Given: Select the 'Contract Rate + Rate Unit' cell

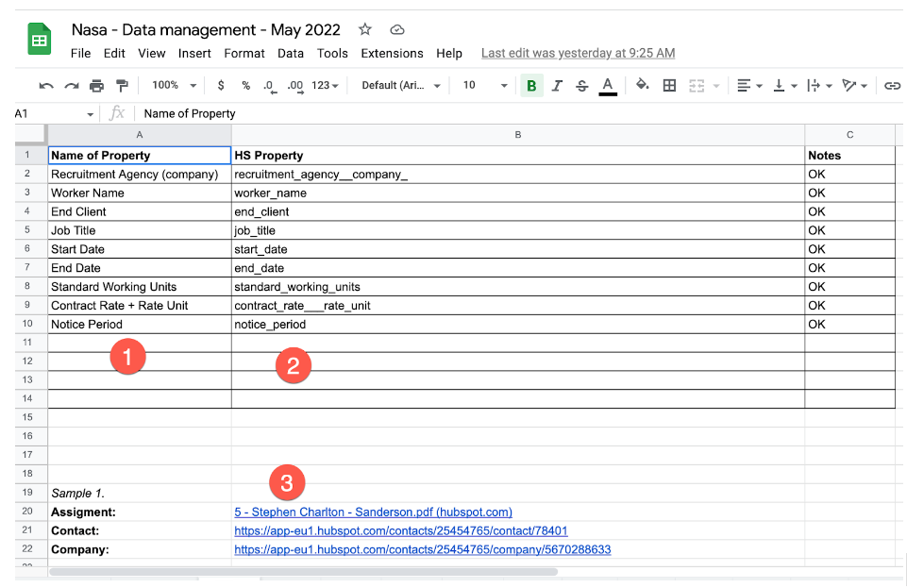Looking at the screenshot, I should (140, 305).
